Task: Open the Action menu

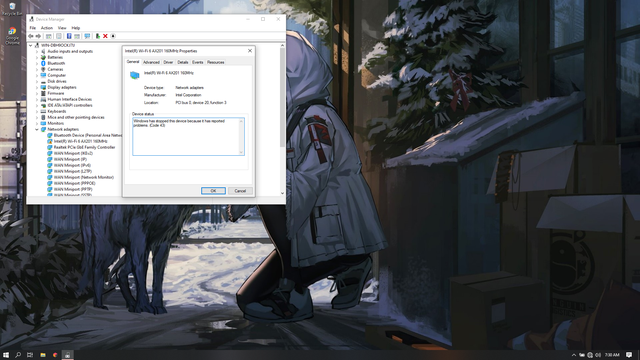Action: [47, 28]
